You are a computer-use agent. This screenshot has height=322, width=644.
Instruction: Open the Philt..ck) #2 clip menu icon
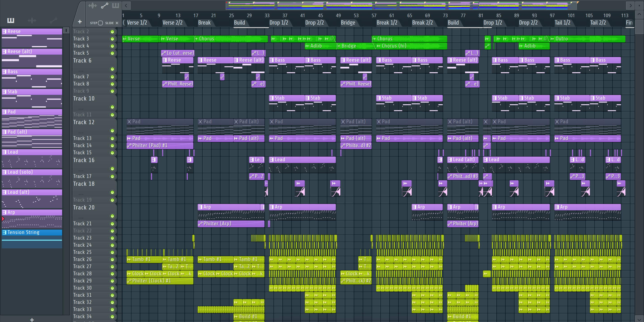tap(343, 281)
